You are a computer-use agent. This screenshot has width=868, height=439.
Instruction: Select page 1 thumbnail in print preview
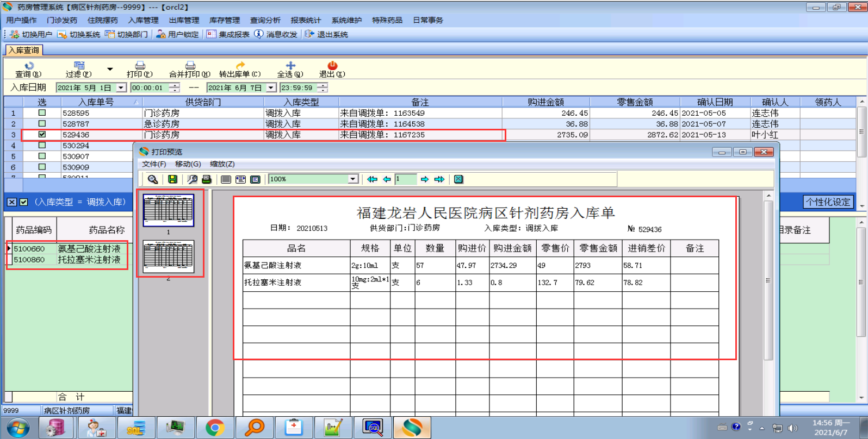[169, 210]
